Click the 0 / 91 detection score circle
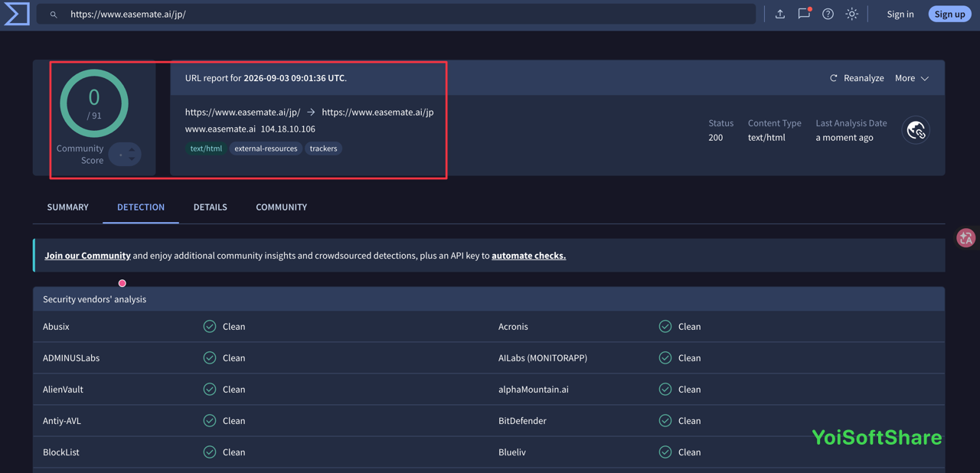The width and height of the screenshot is (980, 473). [x=94, y=103]
